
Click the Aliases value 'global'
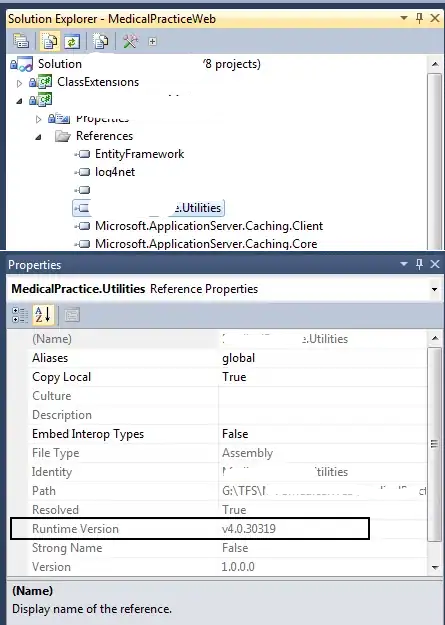(238, 358)
